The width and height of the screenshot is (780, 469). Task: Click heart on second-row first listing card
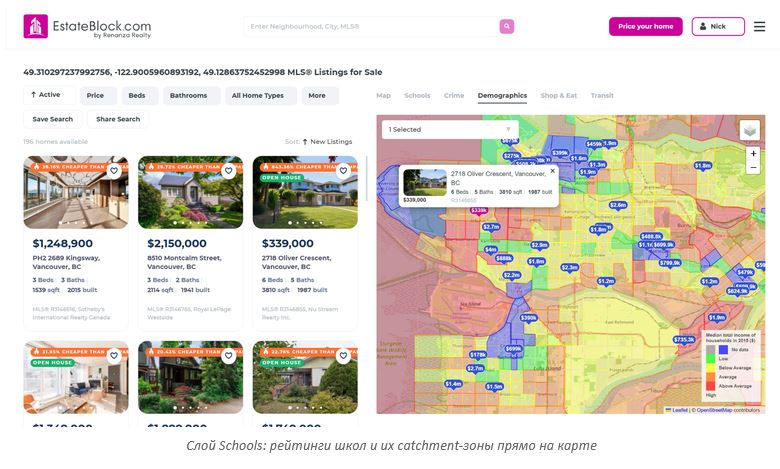[x=114, y=356]
